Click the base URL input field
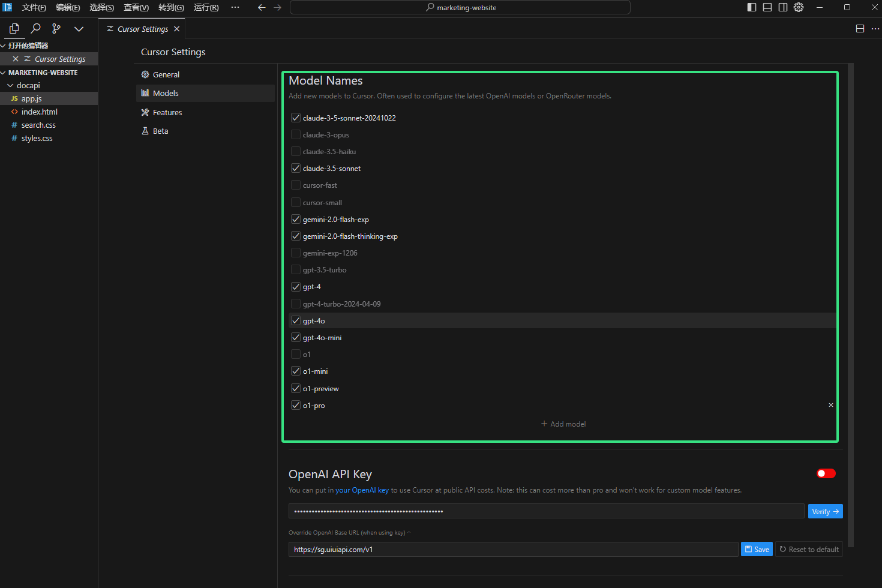This screenshot has width=882, height=588. pyautogui.click(x=514, y=549)
